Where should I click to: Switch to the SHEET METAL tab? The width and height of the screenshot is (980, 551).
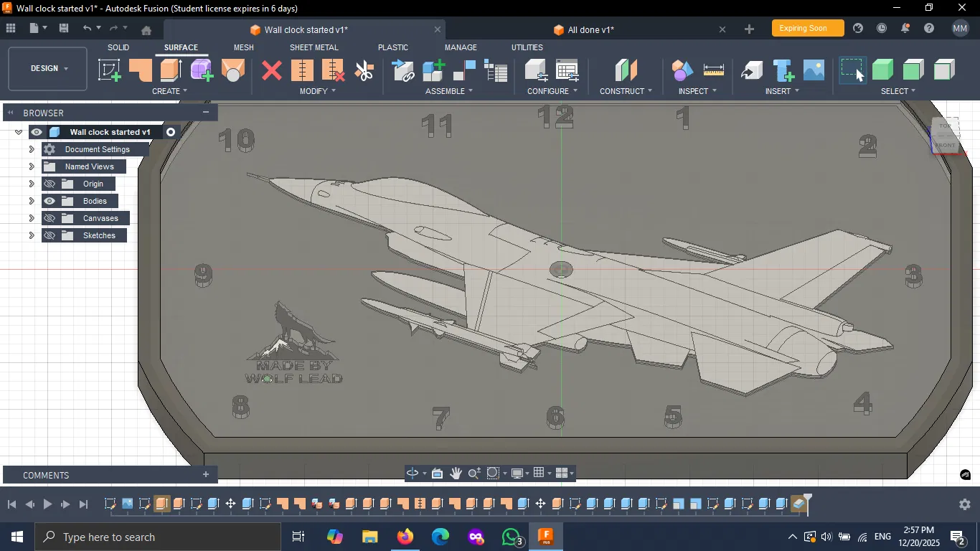(x=314, y=47)
